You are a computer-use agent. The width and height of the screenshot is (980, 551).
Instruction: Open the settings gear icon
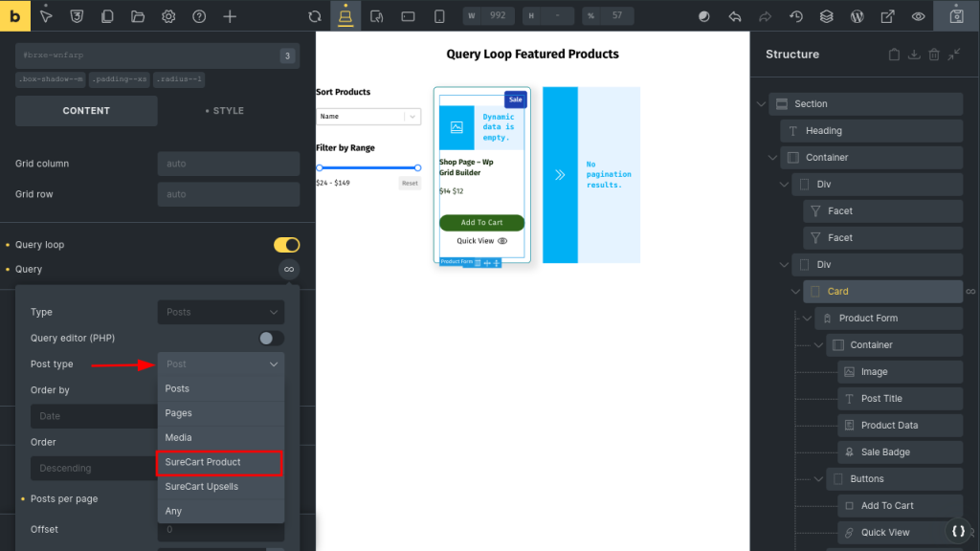point(168,16)
